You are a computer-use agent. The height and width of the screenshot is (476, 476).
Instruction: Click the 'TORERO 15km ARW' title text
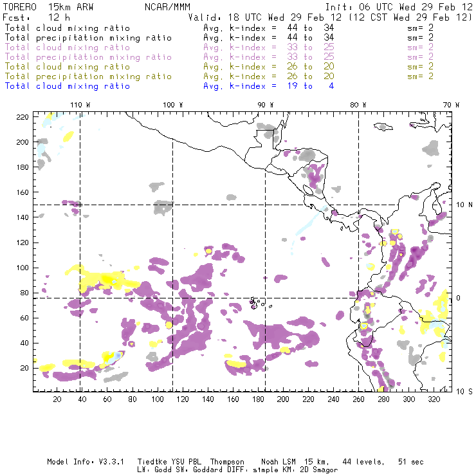coord(48,7)
